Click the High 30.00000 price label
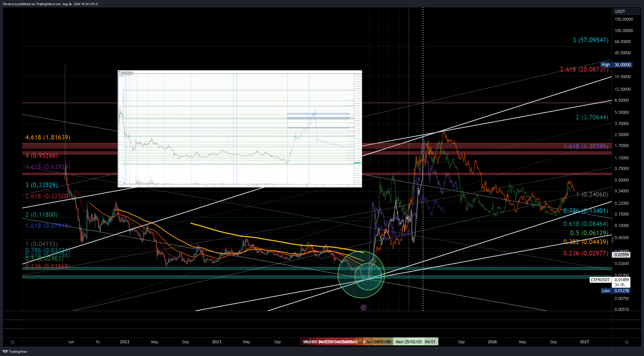The height and width of the screenshot is (356, 644). [x=616, y=65]
